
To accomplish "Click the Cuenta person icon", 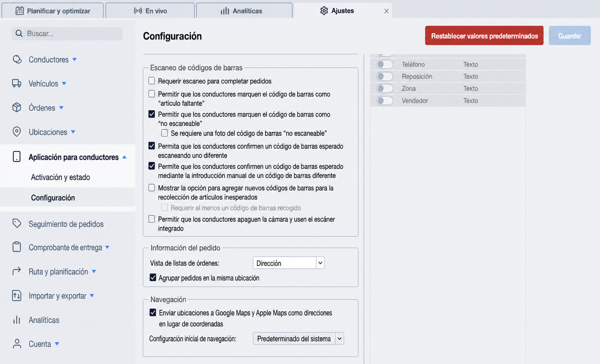I will pos(16,344).
